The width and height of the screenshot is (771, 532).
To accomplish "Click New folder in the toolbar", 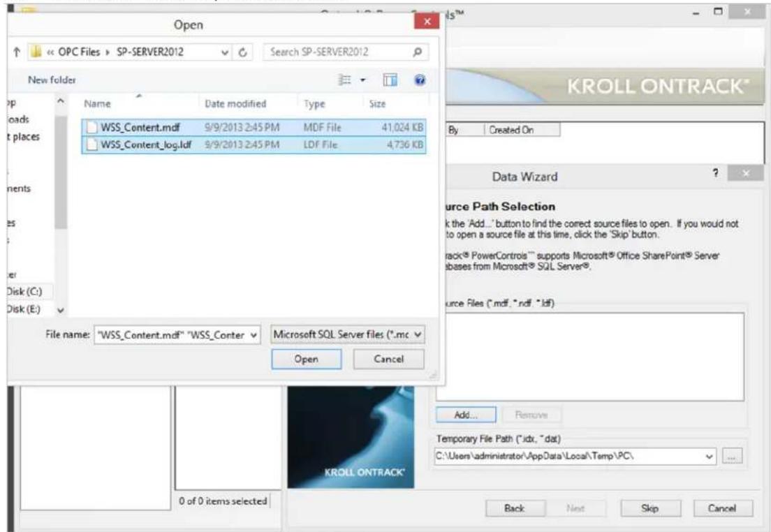I will [x=52, y=80].
